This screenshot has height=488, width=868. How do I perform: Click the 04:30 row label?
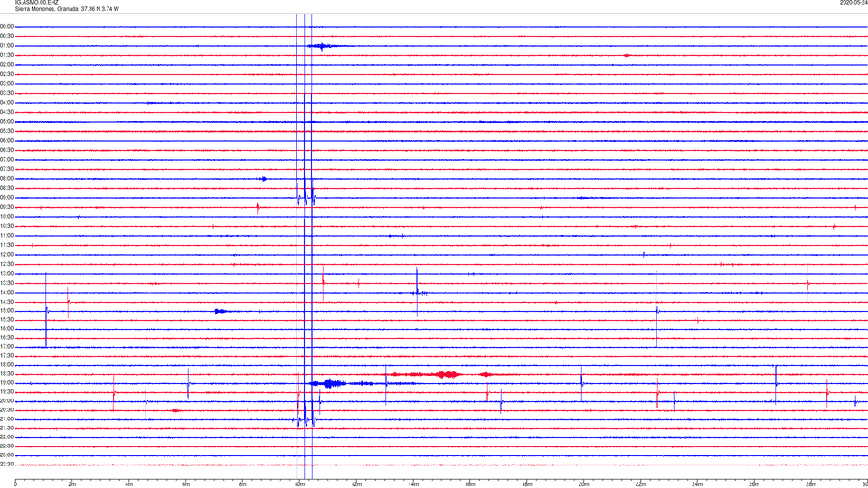6,112
